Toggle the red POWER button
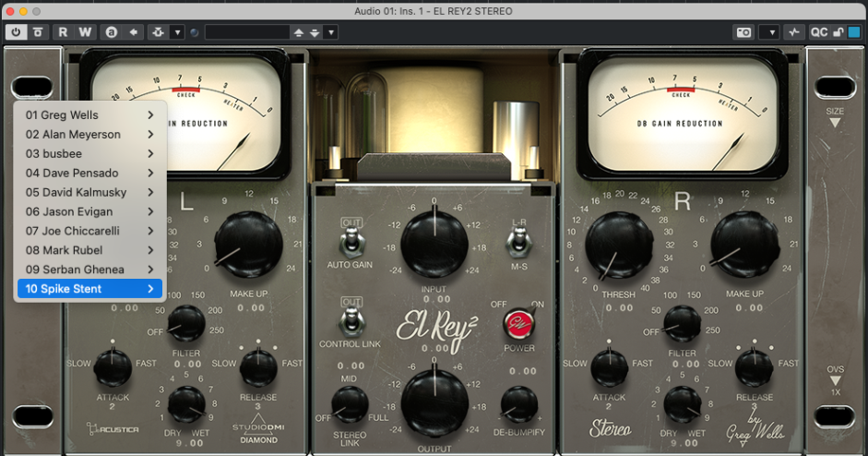Viewport: 868px width, 456px height. [x=518, y=324]
